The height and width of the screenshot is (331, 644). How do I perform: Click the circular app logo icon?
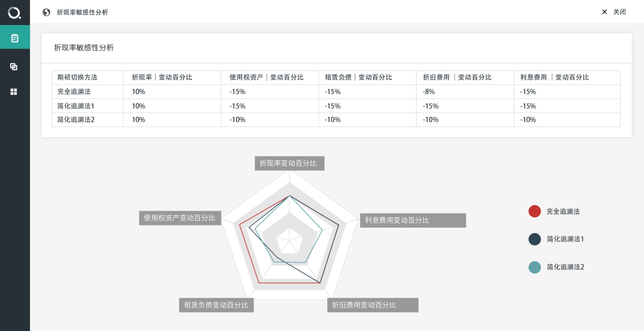14,13
